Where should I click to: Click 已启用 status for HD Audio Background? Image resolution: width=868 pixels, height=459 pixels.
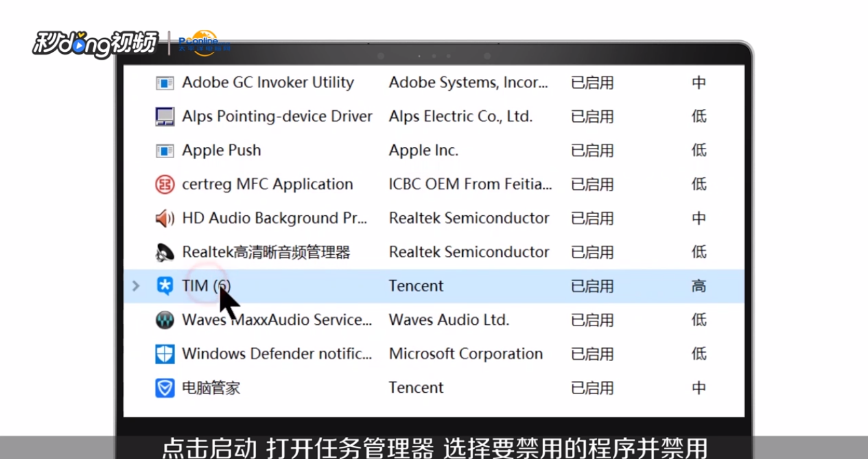click(592, 218)
